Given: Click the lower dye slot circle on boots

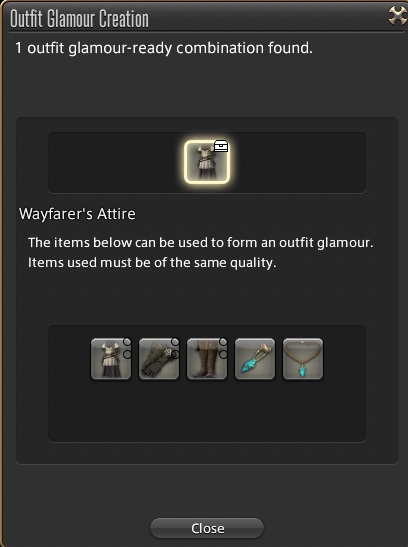Looking at the screenshot, I should pyautogui.click(x=223, y=354).
